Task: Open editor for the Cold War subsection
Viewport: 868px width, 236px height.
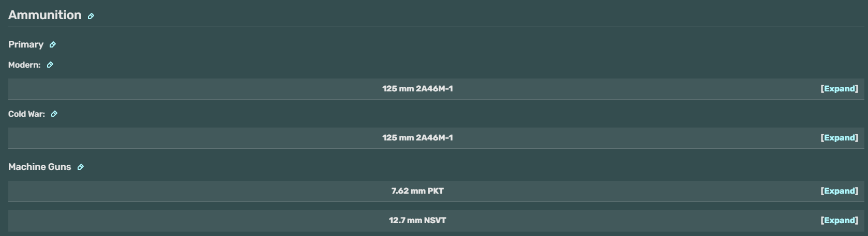Action: (x=54, y=114)
